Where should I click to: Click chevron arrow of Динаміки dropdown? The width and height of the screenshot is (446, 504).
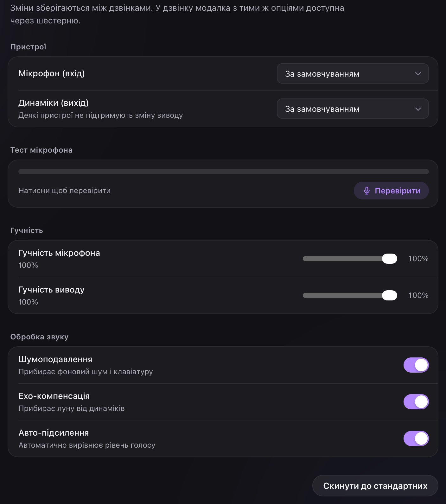[418, 109]
